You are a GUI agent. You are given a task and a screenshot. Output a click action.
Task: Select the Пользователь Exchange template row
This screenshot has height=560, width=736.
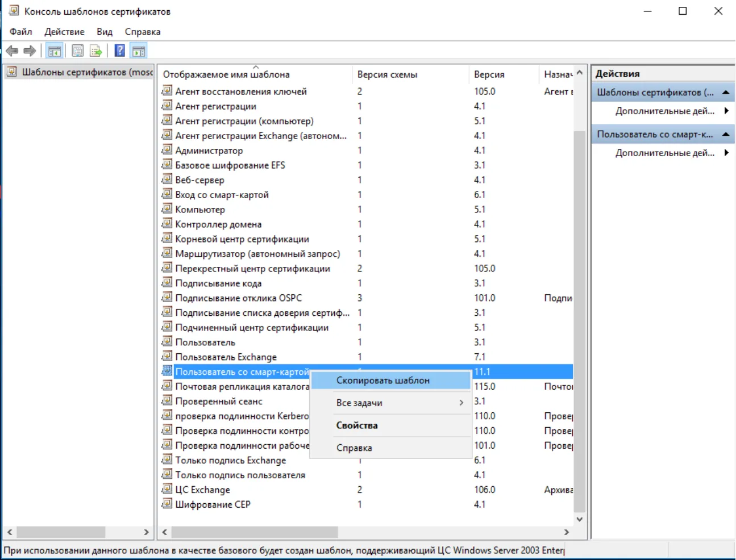366,357
